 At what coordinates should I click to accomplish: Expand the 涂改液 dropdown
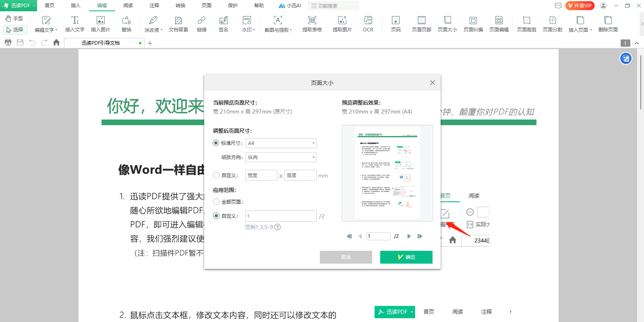162,30
